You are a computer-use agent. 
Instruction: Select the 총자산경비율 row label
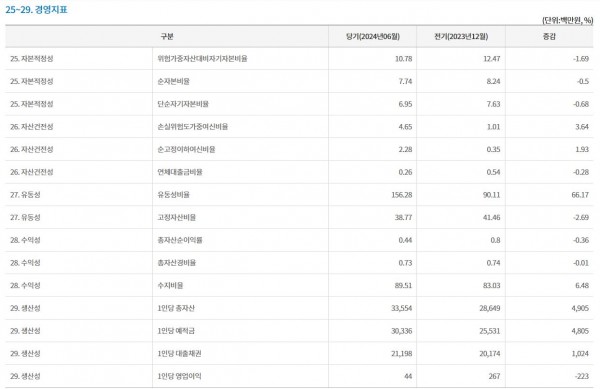177,263
